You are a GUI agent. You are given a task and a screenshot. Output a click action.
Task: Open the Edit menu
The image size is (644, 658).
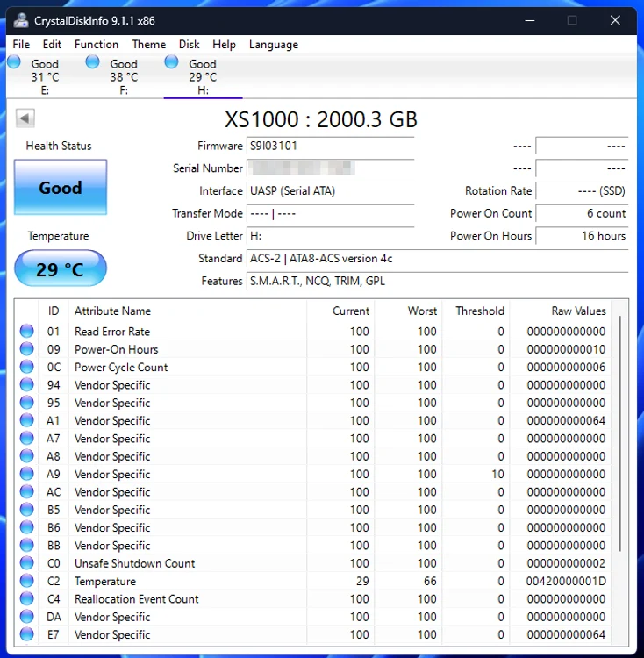click(x=52, y=45)
